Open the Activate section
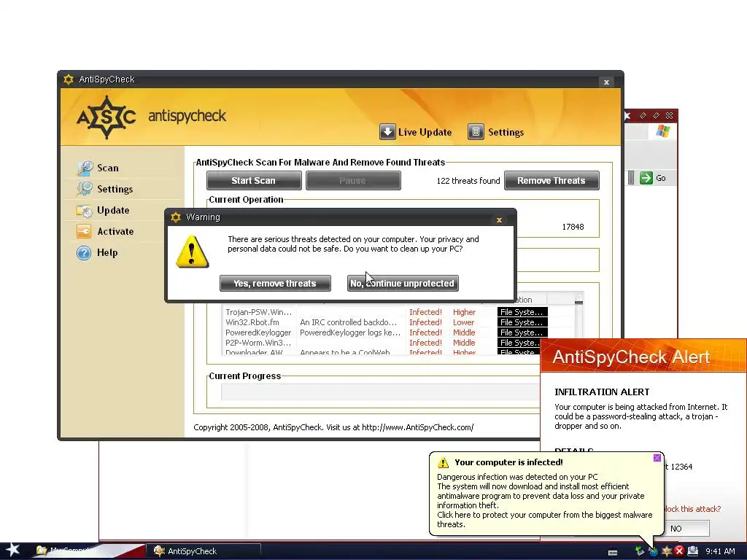This screenshot has height=560, width=747. [105, 231]
